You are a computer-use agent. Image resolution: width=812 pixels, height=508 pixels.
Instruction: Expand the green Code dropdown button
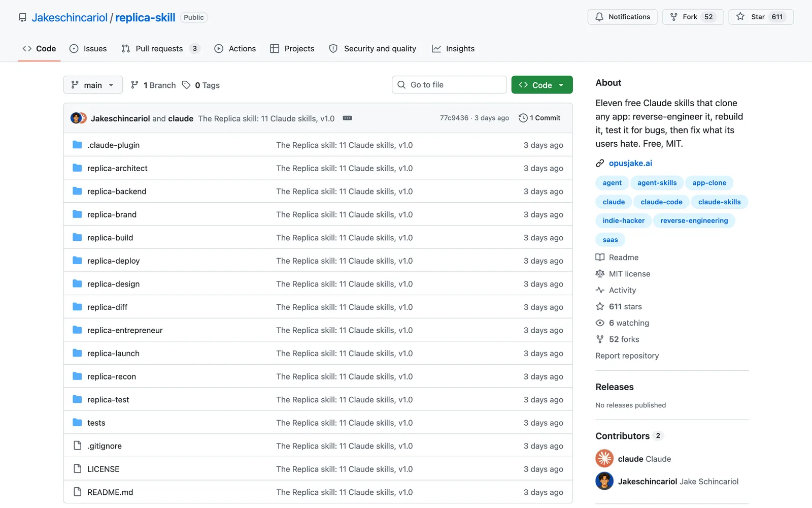click(x=542, y=85)
